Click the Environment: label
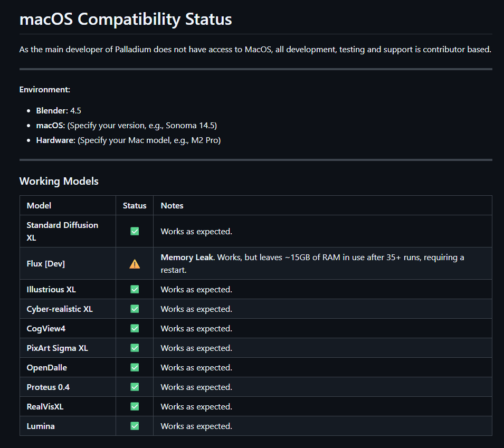 click(45, 89)
